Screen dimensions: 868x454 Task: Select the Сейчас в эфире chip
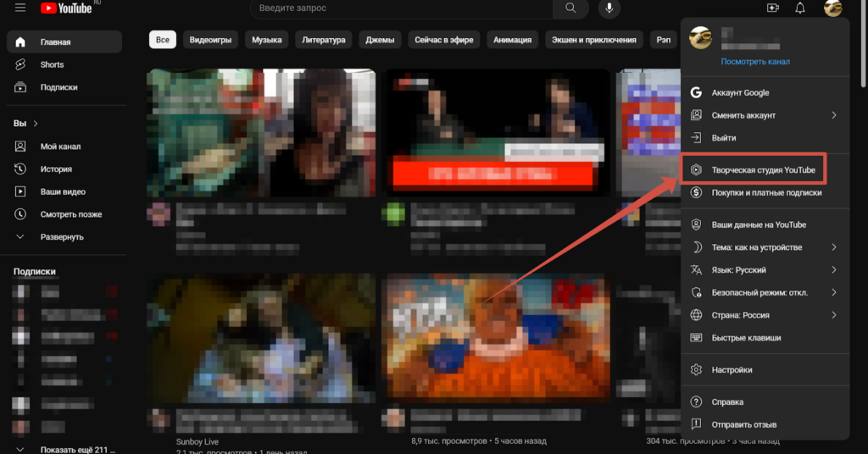pos(444,40)
